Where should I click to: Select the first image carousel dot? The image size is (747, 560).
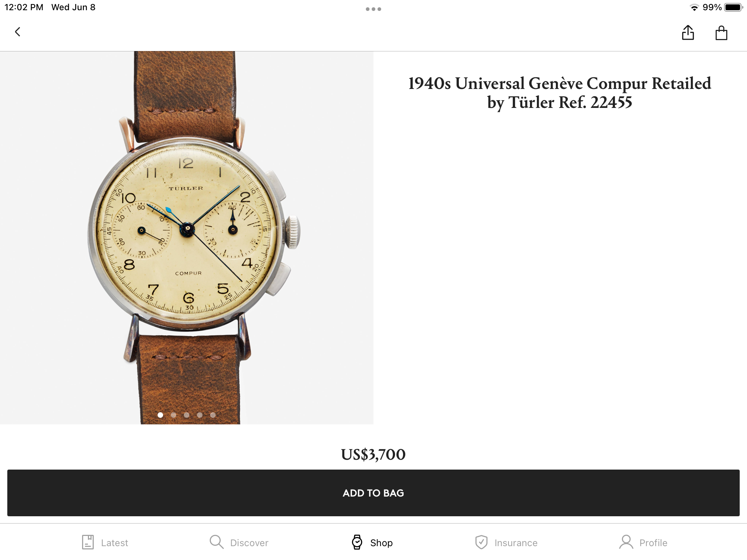[160, 415]
